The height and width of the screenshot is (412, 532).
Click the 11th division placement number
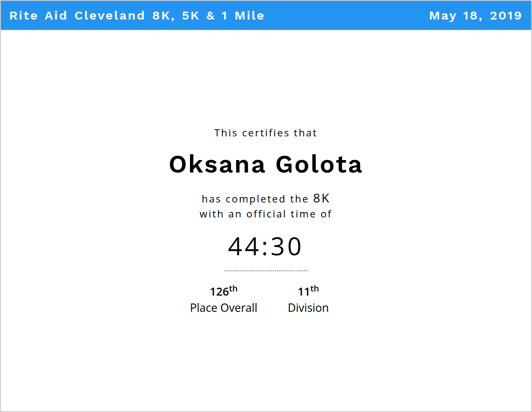tap(308, 291)
